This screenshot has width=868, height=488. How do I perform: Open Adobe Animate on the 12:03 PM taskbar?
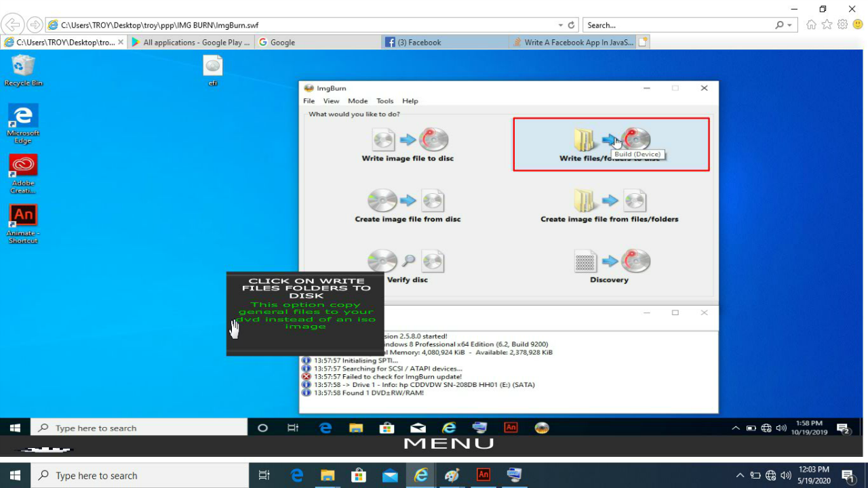[x=484, y=476]
